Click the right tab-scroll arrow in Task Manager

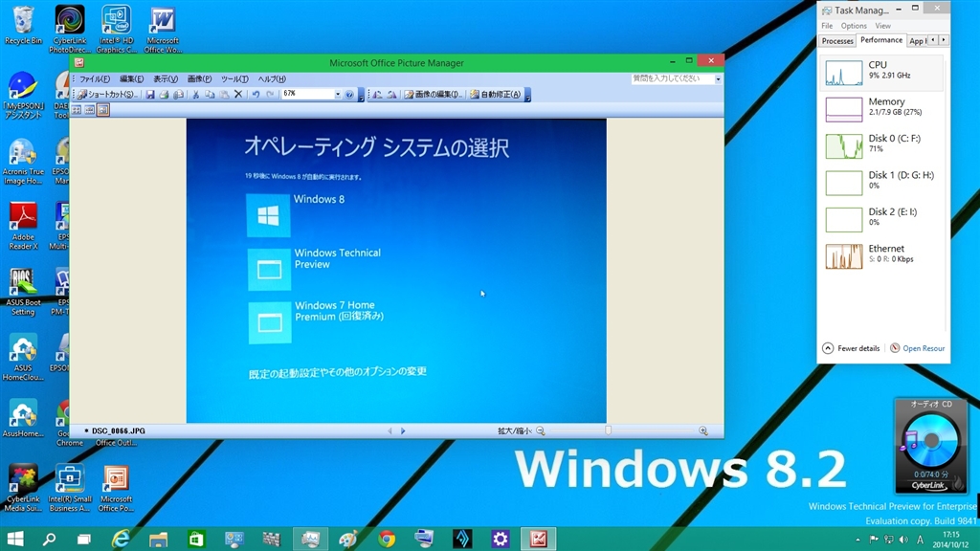point(944,40)
